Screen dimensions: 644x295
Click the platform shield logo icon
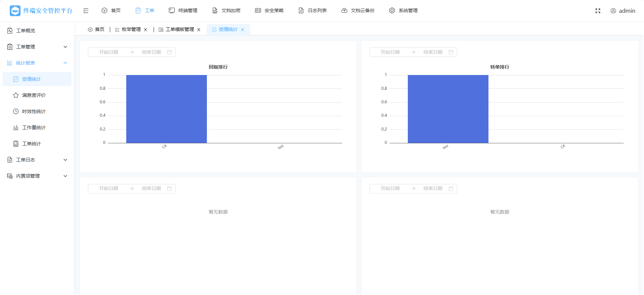[x=15, y=11]
